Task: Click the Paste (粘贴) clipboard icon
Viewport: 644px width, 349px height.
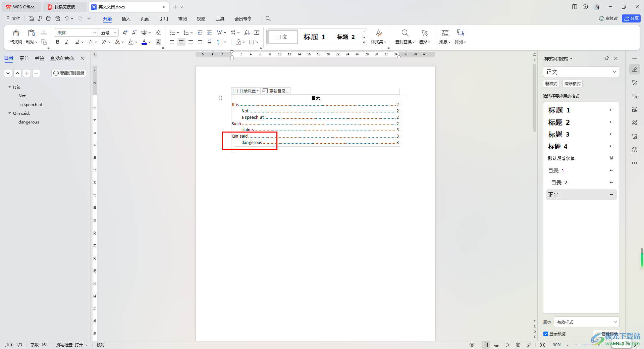Action: point(32,33)
